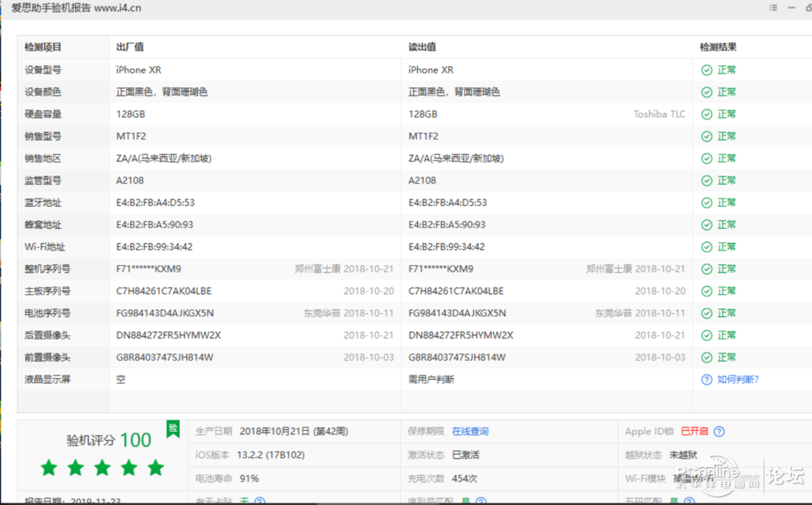Click the green check icon for 硬盘容量
Image resolution: width=812 pixels, height=505 pixels.
click(706, 115)
